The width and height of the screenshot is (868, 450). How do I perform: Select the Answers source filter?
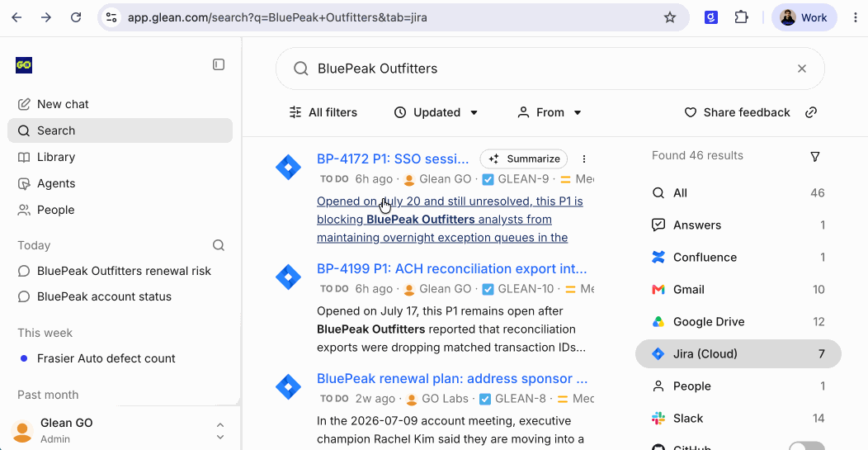coord(738,225)
